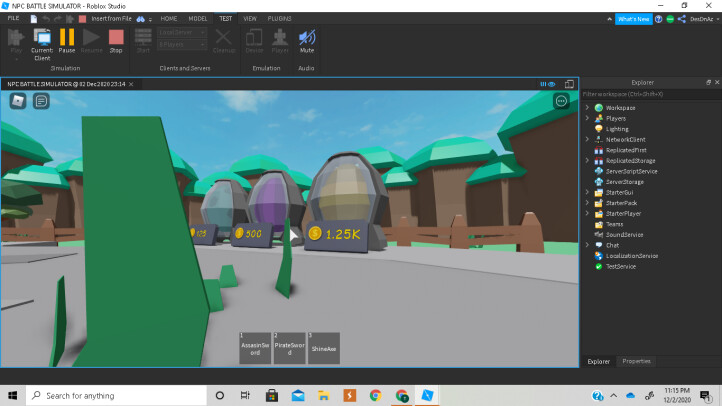
Task: Click the 500 coin egg sign
Action: point(251,234)
